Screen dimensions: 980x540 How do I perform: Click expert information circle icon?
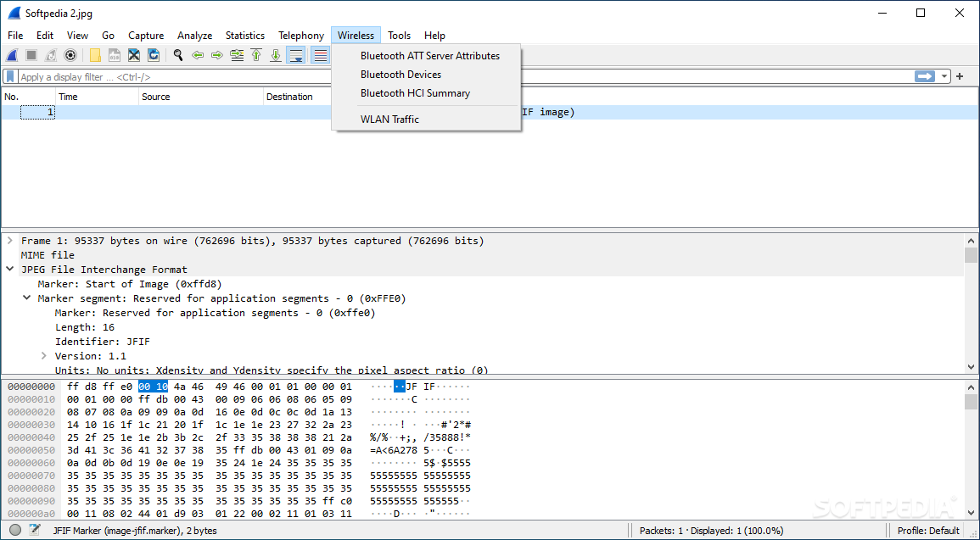click(x=15, y=530)
